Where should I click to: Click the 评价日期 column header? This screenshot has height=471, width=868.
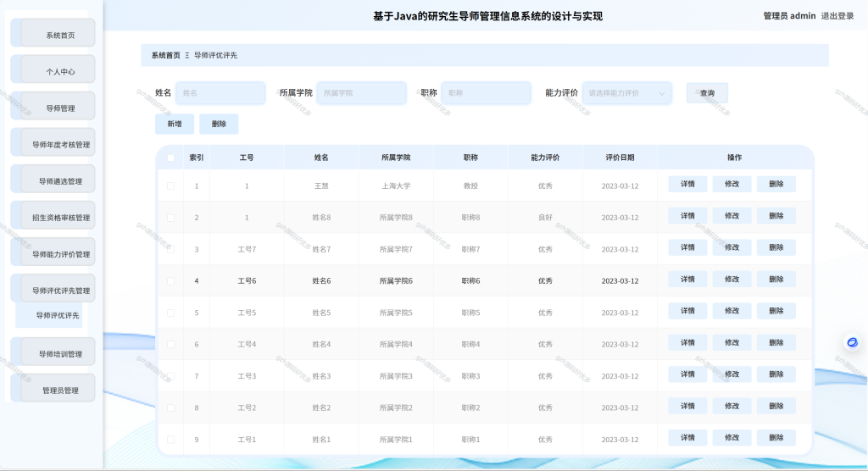click(x=620, y=158)
